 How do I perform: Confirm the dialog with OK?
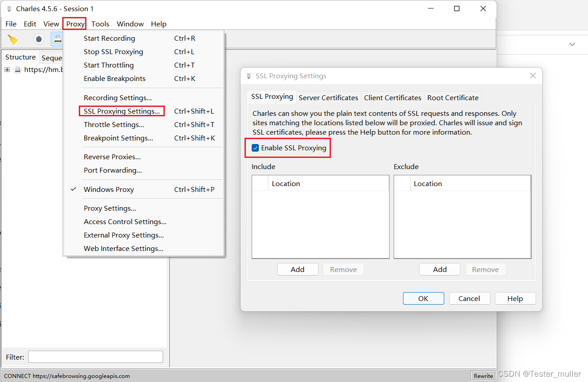[423, 299]
